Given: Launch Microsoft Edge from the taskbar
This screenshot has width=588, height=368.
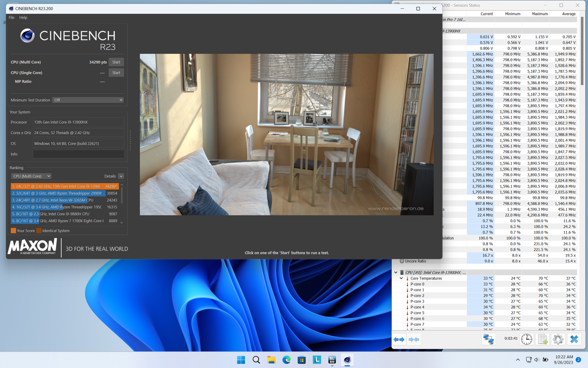Looking at the screenshot, I should pos(286,360).
